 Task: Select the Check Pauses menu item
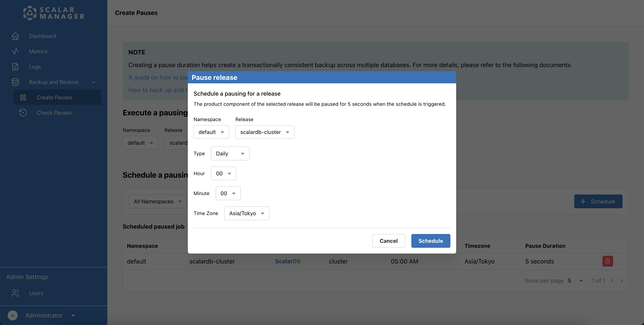tap(54, 113)
